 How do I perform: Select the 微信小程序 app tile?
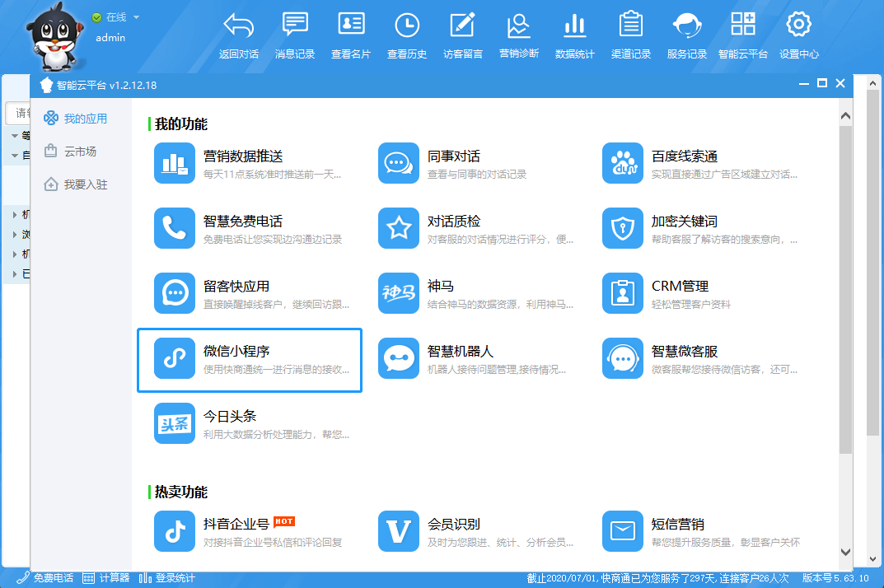point(250,360)
